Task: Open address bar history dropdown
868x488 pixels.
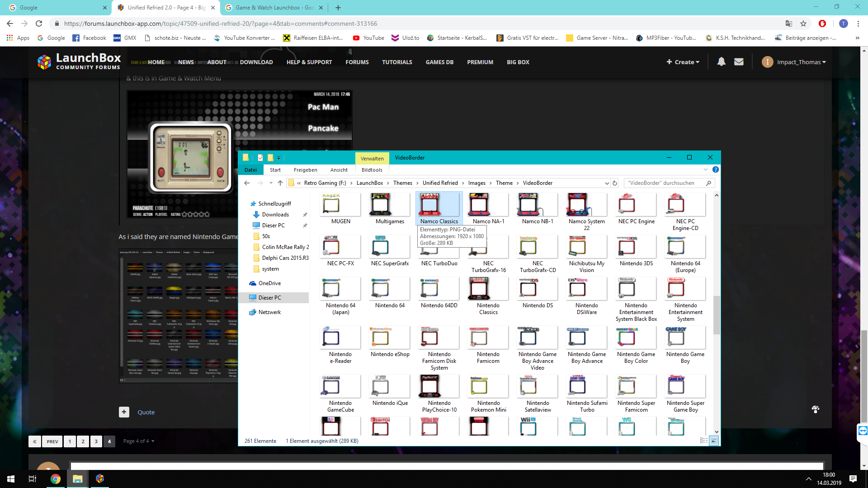Action: [607, 183]
